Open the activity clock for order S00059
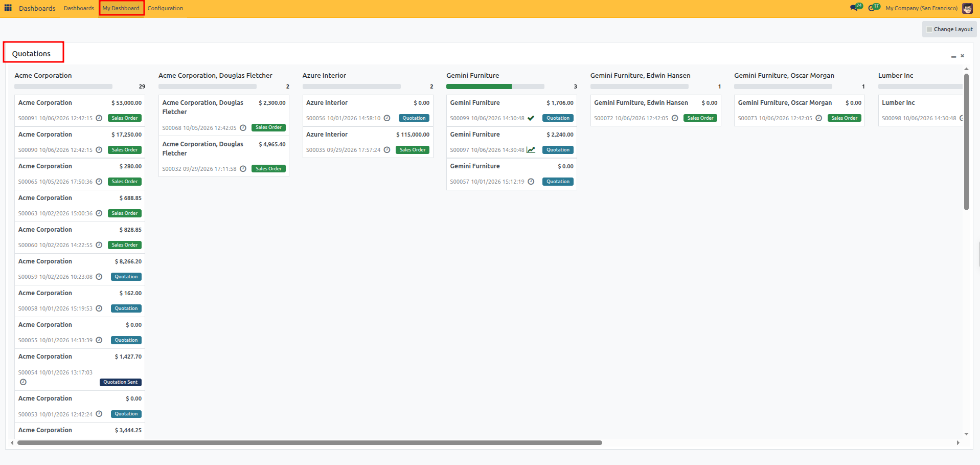 point(99,277)
